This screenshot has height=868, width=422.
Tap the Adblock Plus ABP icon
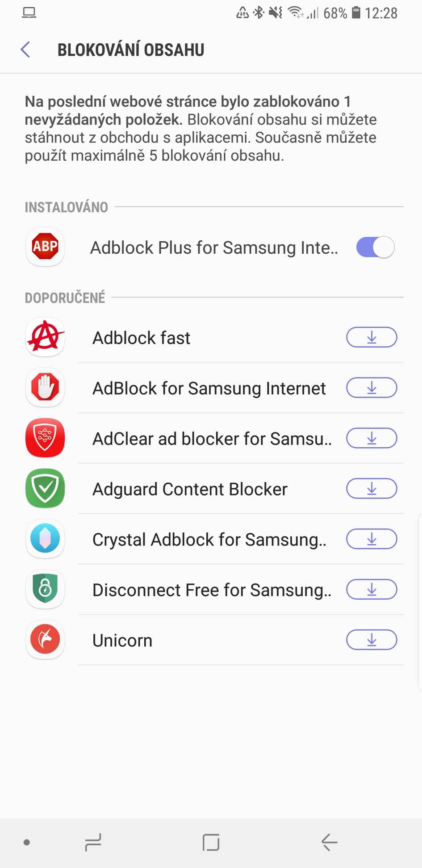tap(45, 247)
